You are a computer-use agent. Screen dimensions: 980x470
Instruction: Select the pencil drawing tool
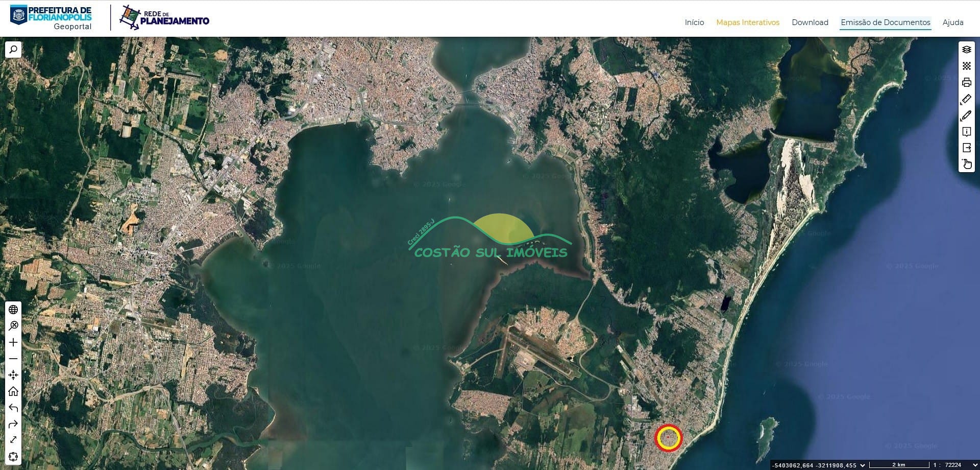click(x=967, y=115)
